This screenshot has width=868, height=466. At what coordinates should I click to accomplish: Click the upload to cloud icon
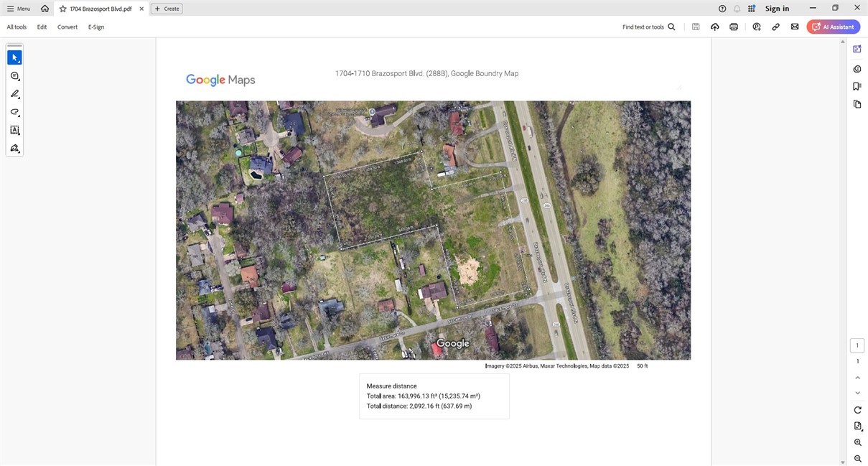(714, 27)
